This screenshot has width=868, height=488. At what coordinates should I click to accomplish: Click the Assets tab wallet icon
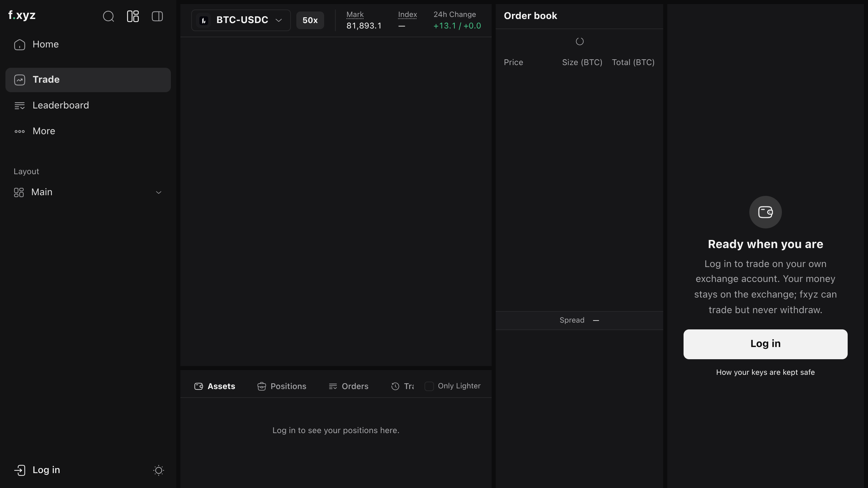[198, 386]
